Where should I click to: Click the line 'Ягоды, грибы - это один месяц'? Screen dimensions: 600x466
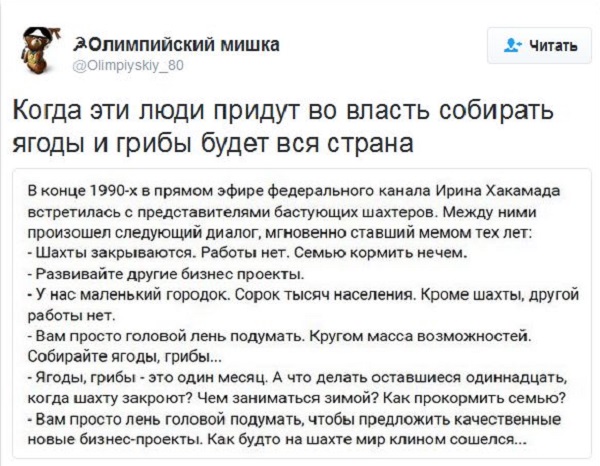298,378
